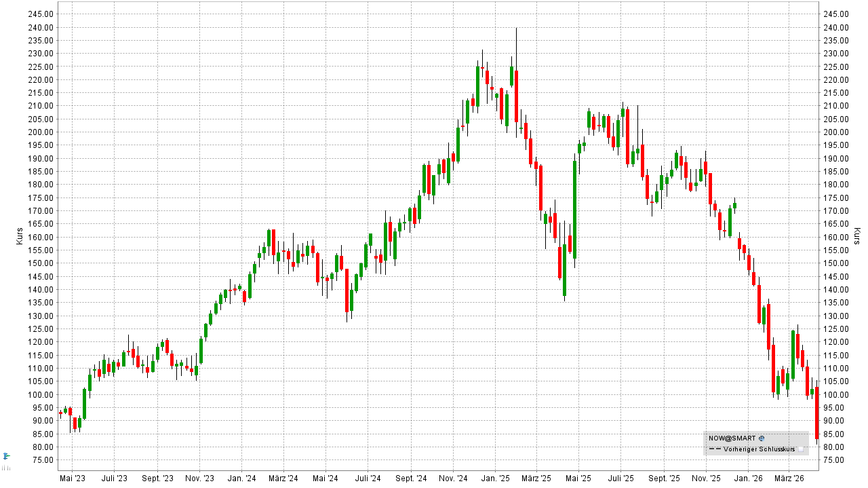This screenshot has width=868, height=488.
Task: Click the small gray bars volume icon
Action: [6, 468]
